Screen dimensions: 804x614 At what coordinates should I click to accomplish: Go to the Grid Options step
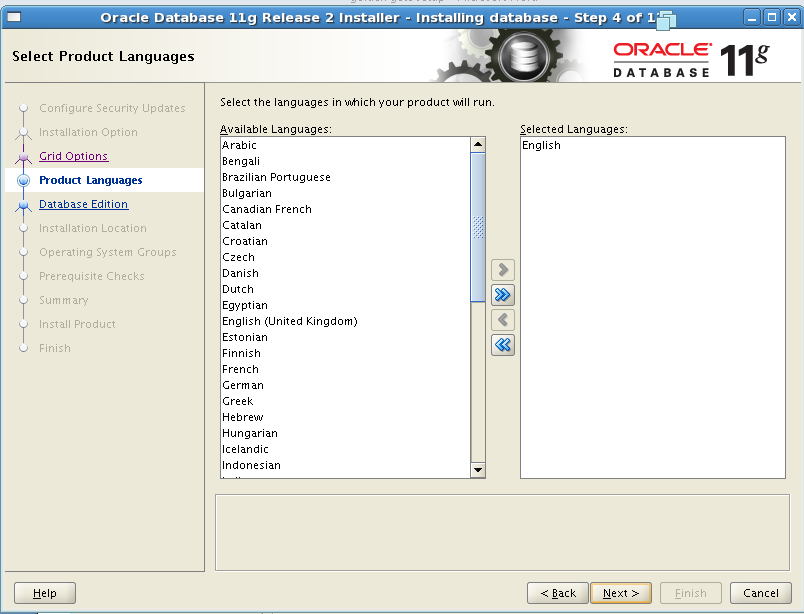tap(73, 156)
